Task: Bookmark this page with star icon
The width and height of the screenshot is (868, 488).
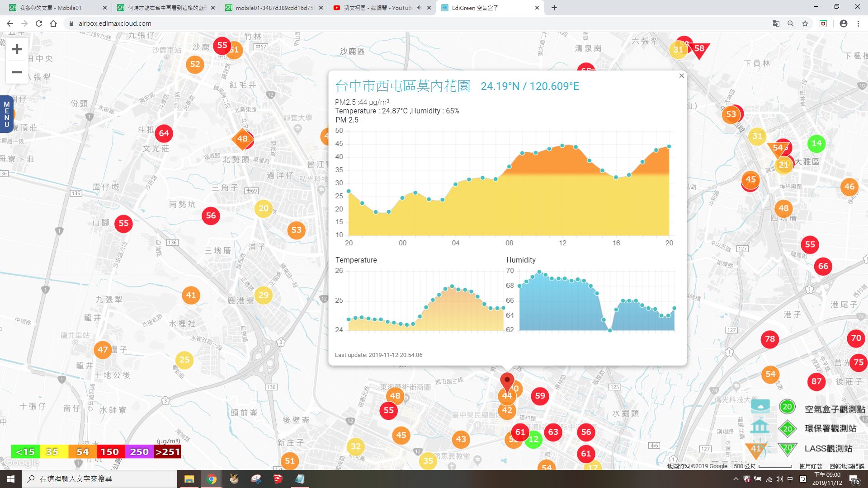Action: click(805, 23)
